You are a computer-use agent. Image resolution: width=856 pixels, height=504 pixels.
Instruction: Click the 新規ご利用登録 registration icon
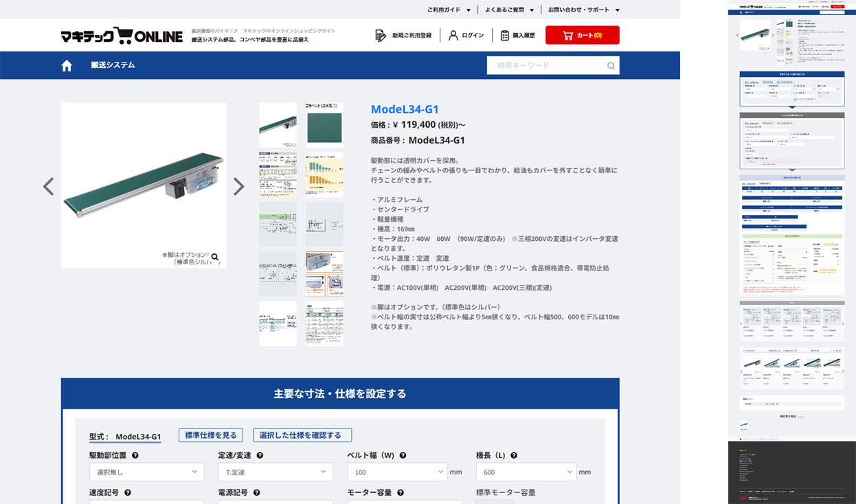(381, 35)
